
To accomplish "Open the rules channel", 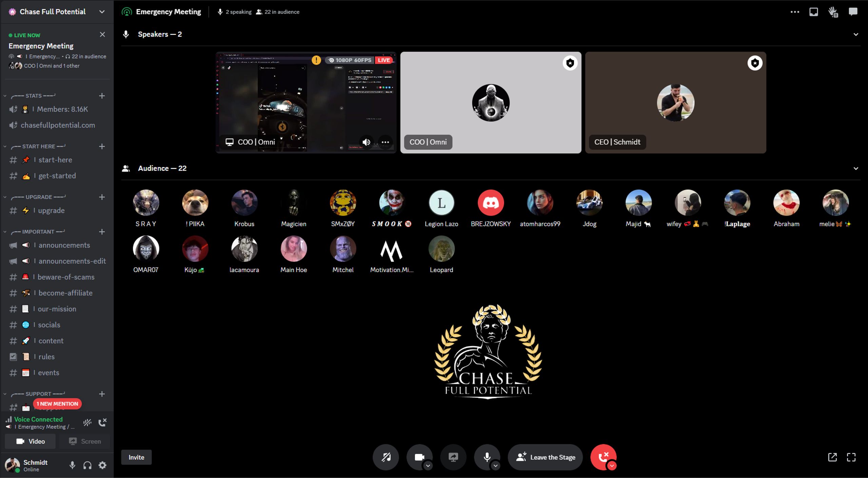I will pos(57,357).
